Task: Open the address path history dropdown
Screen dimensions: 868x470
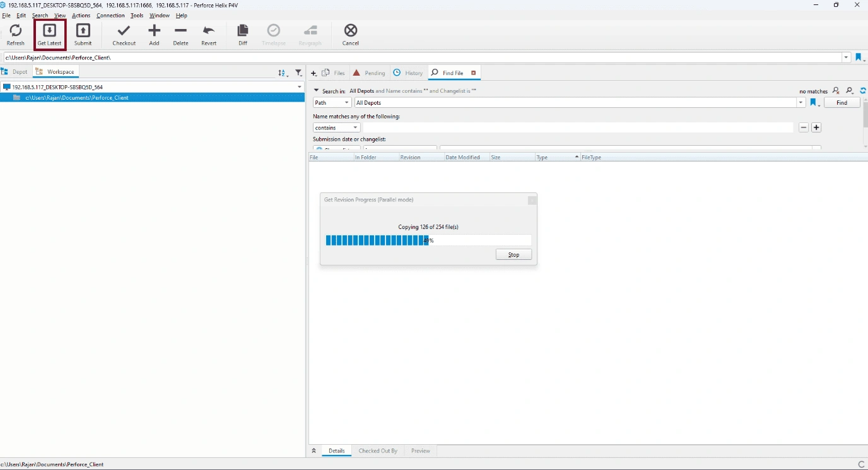Action: pos(846,57)
